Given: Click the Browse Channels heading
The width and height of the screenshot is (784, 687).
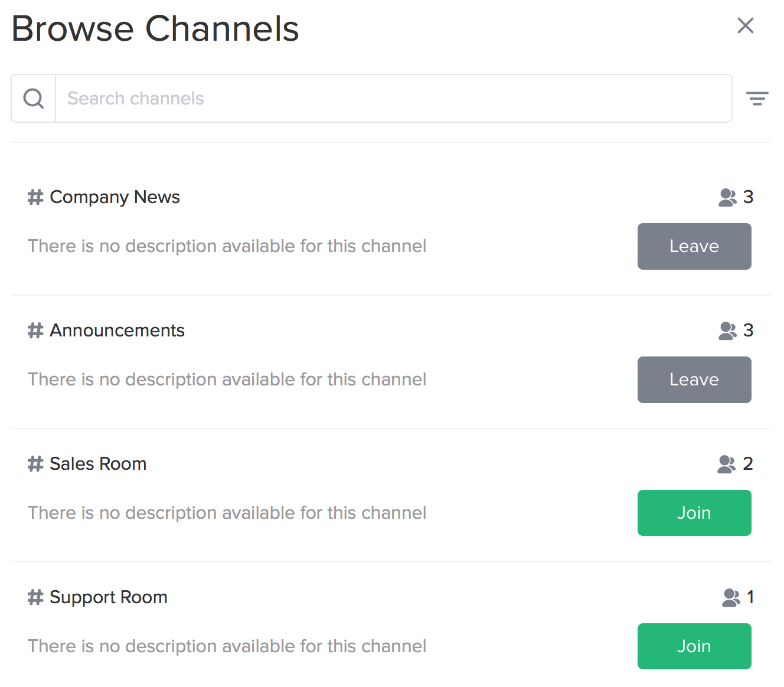Looking at the screenshot, I should pyautogui.click(x=155, y=28).
